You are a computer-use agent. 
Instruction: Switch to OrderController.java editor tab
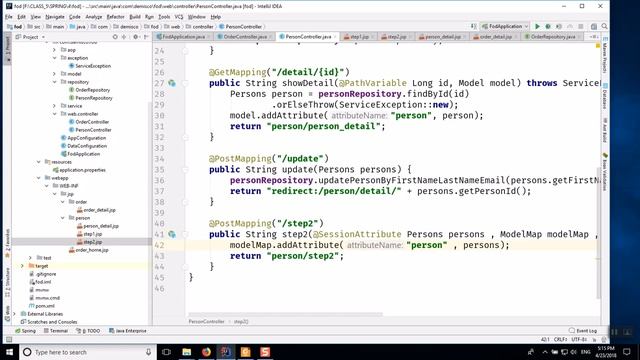pyautogui.click(x=244, y=37)
